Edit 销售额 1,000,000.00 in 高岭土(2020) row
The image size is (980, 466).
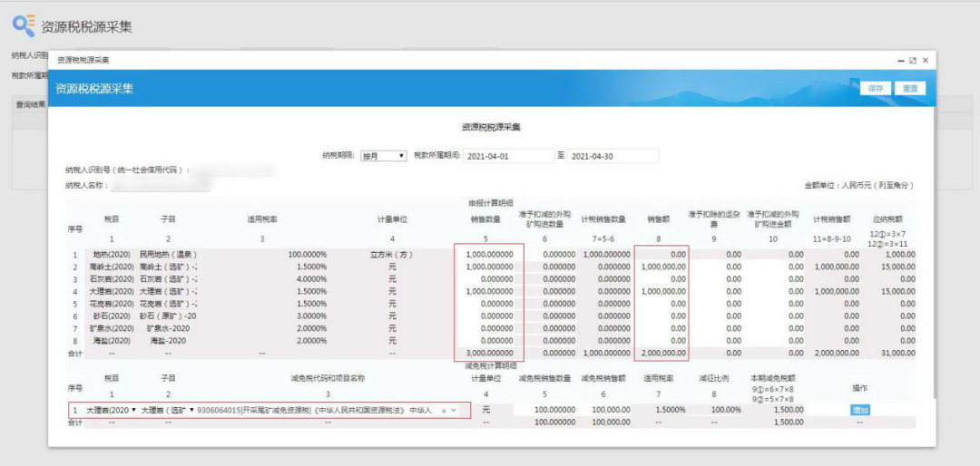[661, 267]
